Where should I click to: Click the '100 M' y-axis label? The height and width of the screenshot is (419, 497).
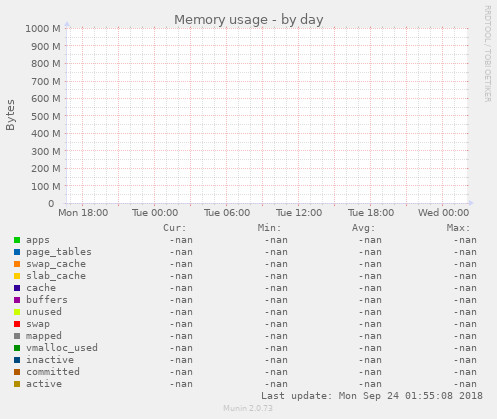[x=46, y=186]
